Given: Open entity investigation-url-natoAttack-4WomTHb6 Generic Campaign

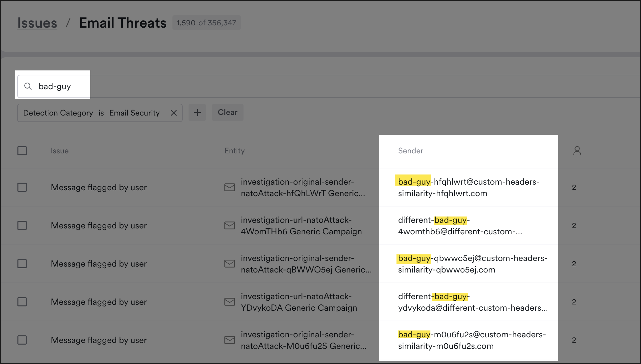Looking at the screenshot, I should click(301, 226).
